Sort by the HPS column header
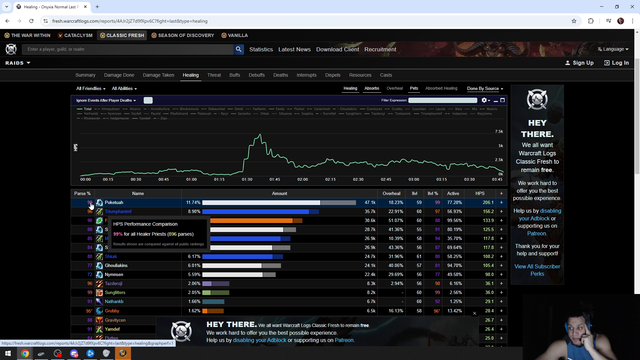Screen dimensions: 640x360 480,193
